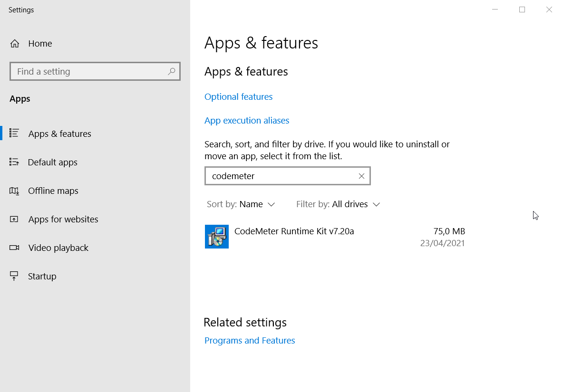This screenshot has width=563, height=392.
Task: Open the App execution aliases link
Action: click(247, 121)
